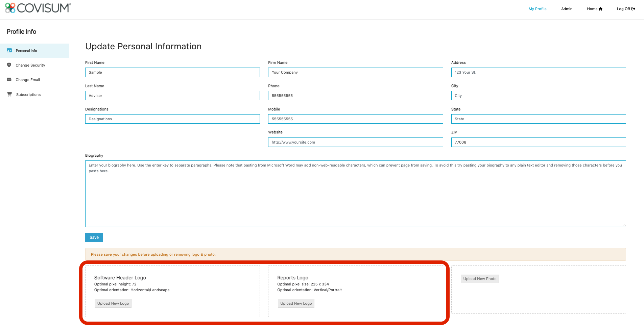Click the Personal Info card icon

tap(9, 51)
